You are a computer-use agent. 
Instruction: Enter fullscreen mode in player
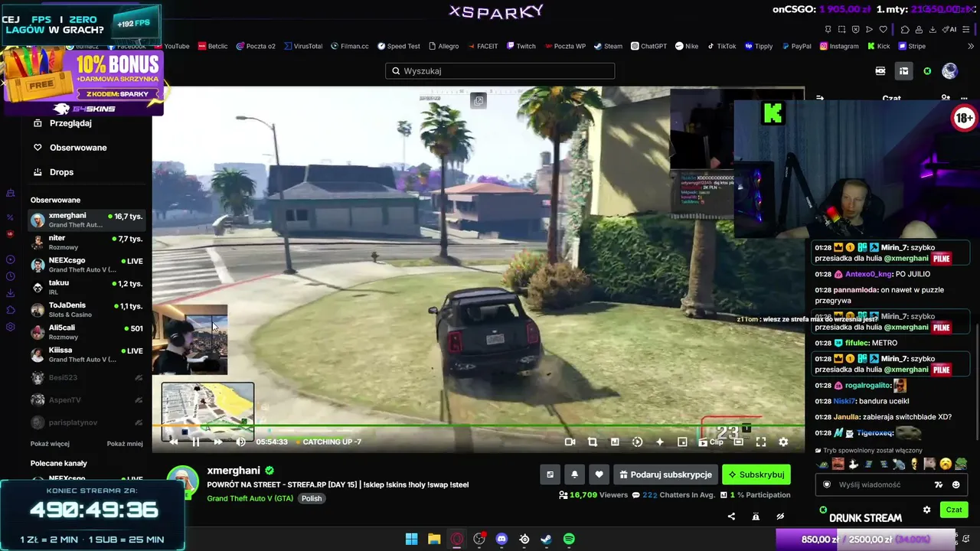pyautogui.click(x=761, y=442)
